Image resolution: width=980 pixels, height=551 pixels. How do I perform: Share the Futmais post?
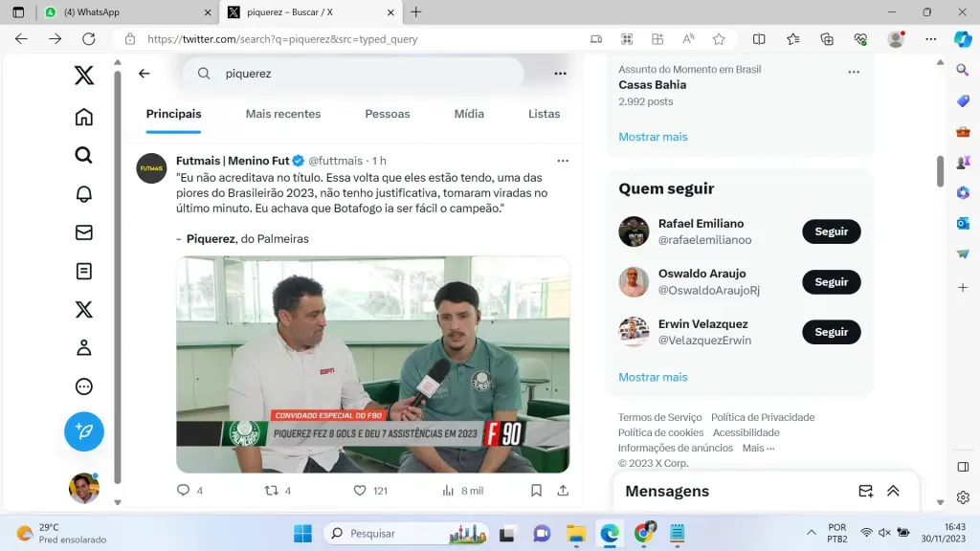point(563,491)
